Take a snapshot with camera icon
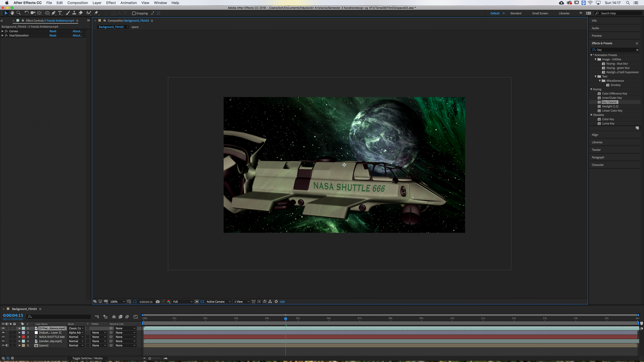The height and width of the screenshot is (362, 644). 157,301
